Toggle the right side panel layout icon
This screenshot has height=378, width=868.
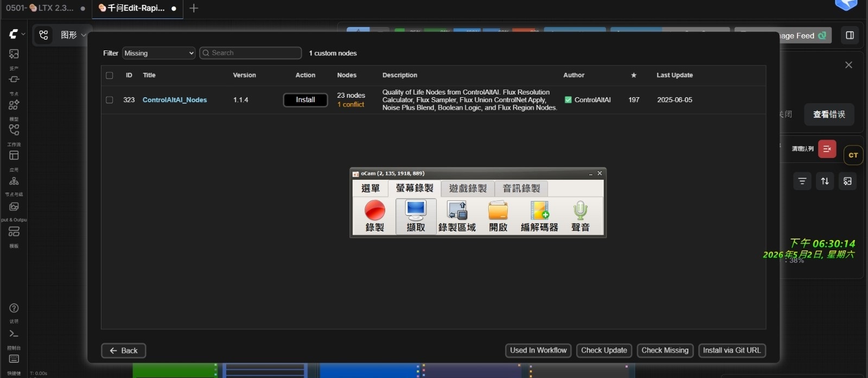point(850,35)
